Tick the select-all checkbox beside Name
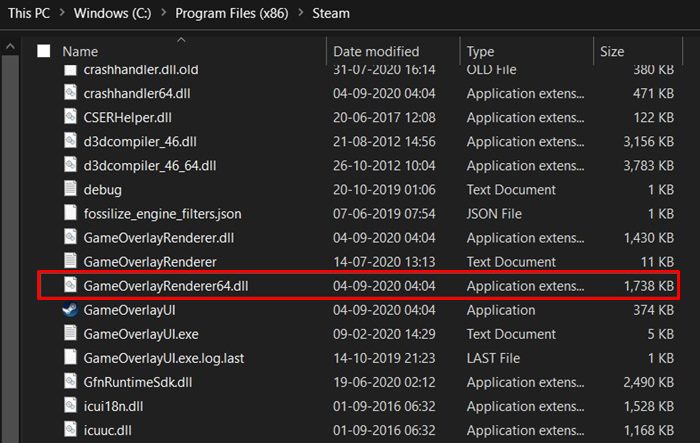 pyautogui.click(x=44, y=51)
